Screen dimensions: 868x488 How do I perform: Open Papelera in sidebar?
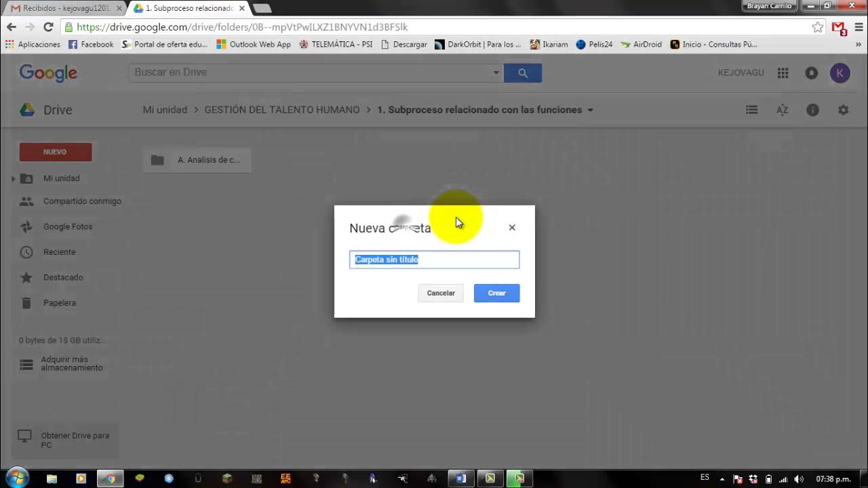60,303
